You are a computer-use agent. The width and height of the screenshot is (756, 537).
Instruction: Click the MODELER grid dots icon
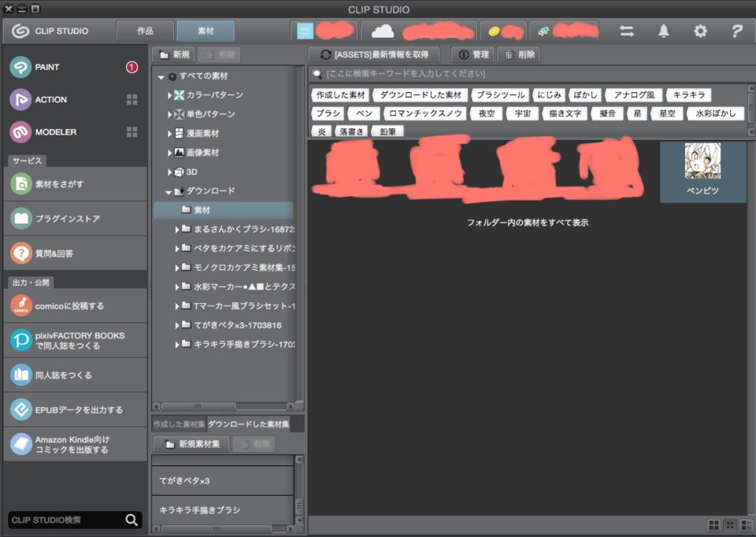point(132,131)
